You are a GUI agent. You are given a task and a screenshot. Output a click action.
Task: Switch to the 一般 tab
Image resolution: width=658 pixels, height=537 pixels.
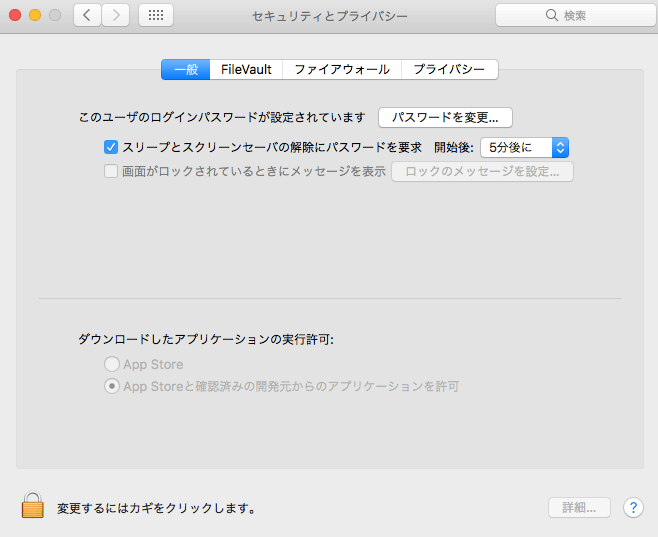[185, 69]
